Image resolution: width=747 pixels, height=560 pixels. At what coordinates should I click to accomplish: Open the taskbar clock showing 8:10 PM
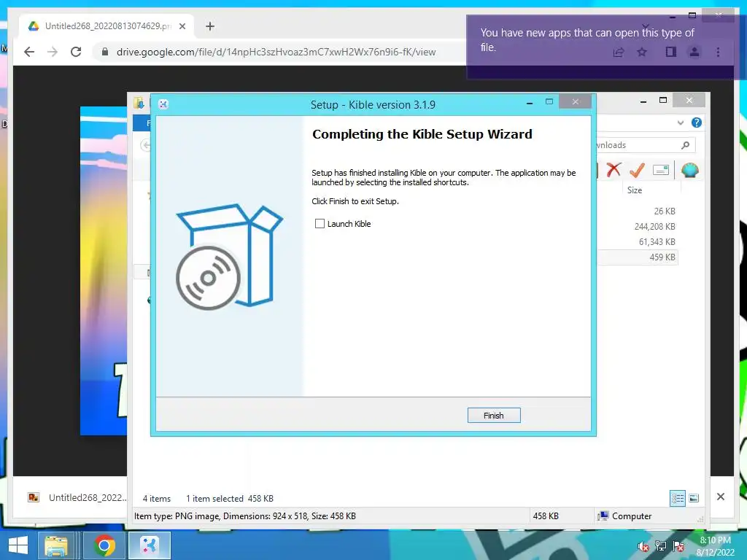[x=715, y=546]
